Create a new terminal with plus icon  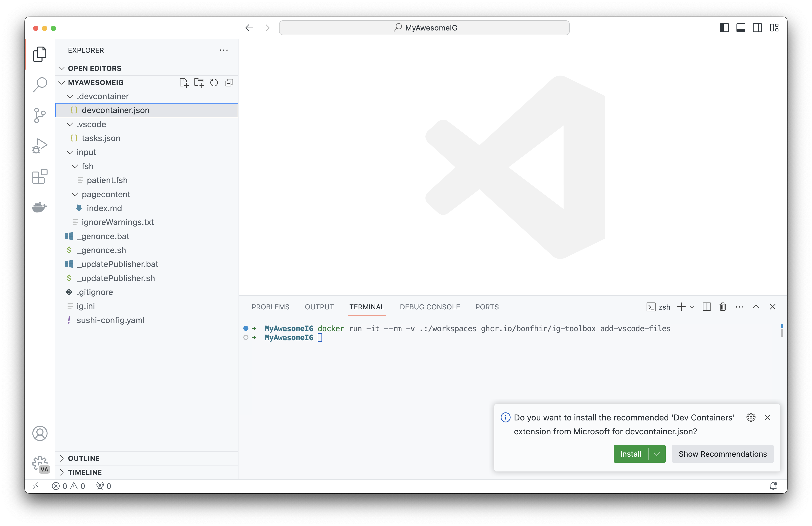pyautogui.click(x=681, y=307)
